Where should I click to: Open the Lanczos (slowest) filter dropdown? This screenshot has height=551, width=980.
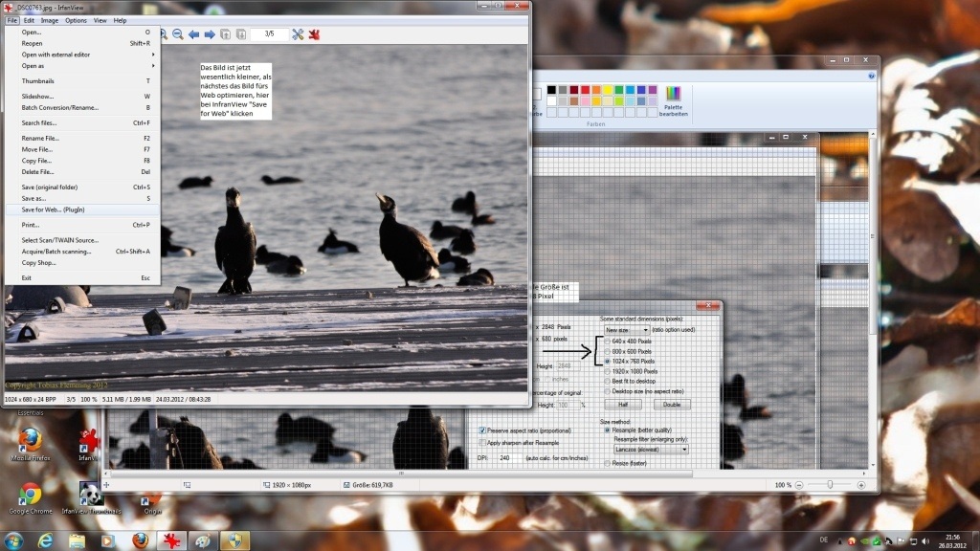(x=651, y=450)
